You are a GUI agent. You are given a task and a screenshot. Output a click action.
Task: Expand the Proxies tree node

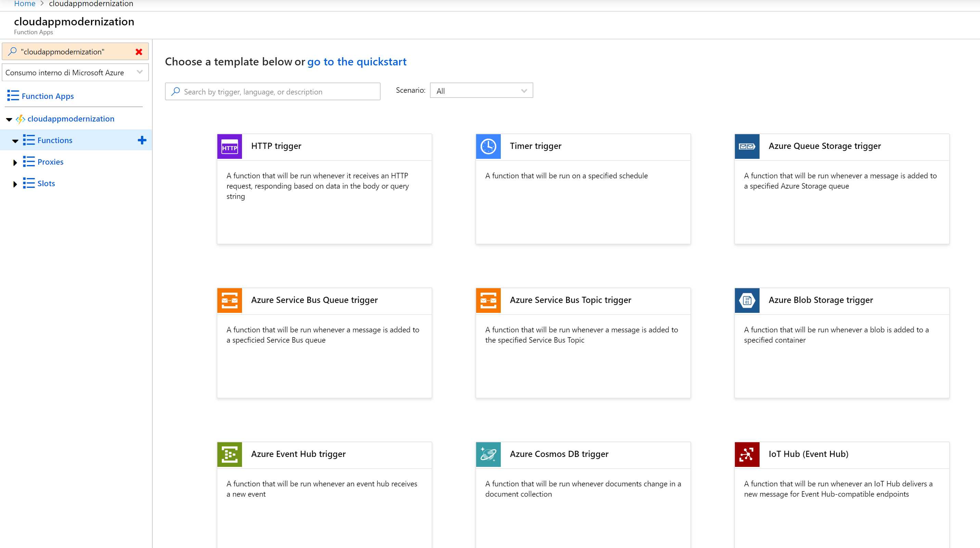[x=15, y=162]
